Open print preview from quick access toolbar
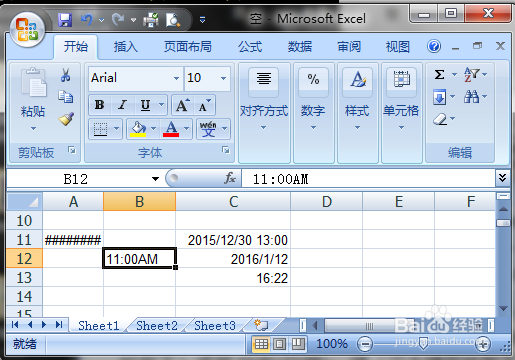The width and height of the screenshot is (515, 360). click(x=173, y=20)
